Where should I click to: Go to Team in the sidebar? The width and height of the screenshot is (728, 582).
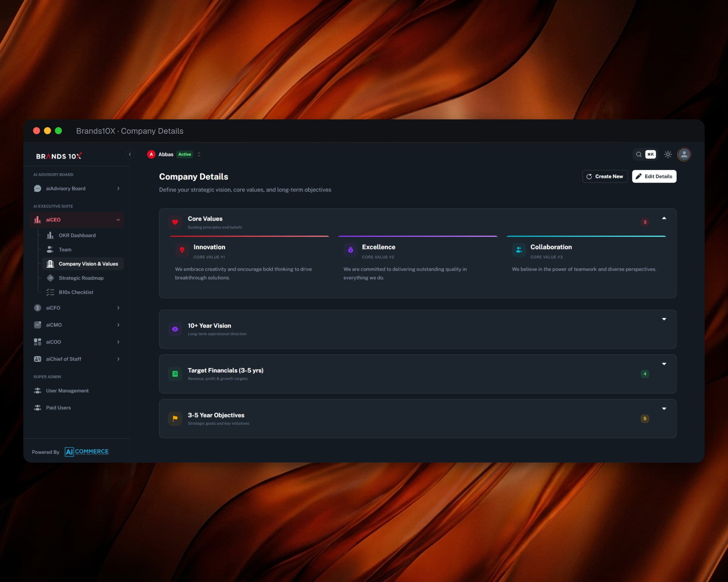(x=83, y=250)
